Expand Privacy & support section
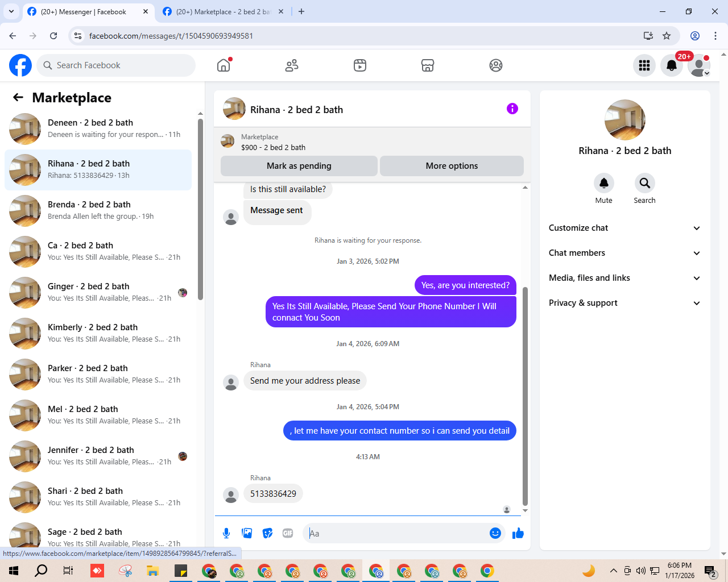Image resolution: width=728 pixels, height=582 pixels. click(624, 303)
